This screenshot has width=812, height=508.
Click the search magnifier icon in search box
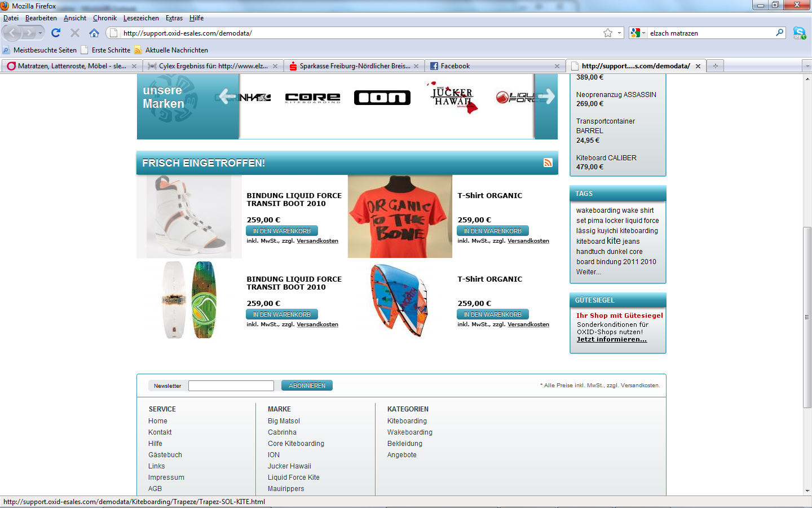pos(779,33)
